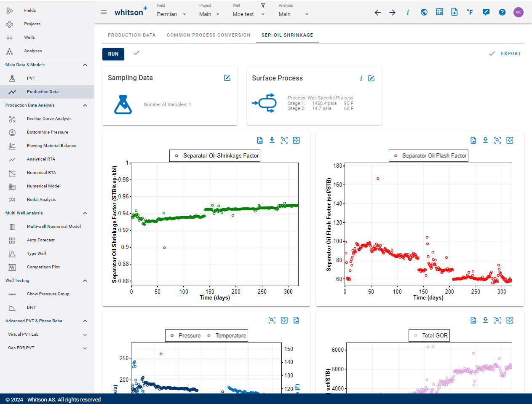The height and width of the screenshot is (404, 532).
Task: Switch units via the °F icon
Action: [x=470, y=12]
